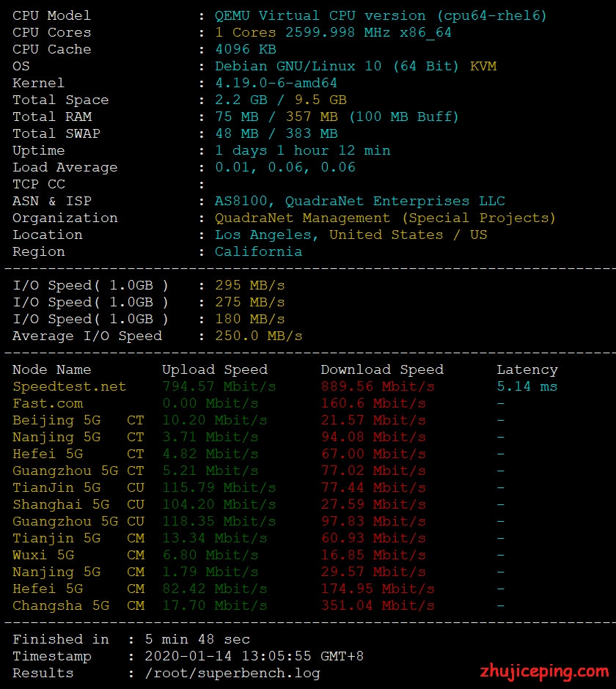Select download value '67.00 Mbit/s'
Screen dimensions: 616x689
coord(373,454)
